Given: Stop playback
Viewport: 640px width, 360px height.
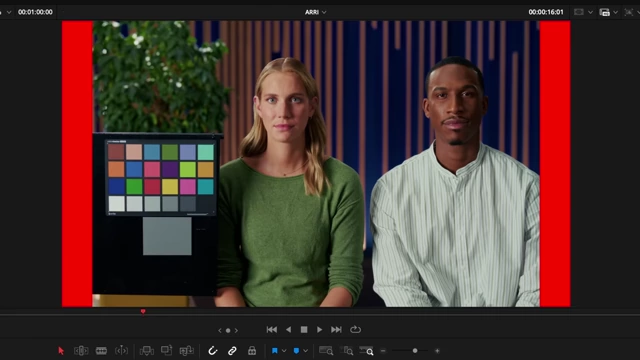Looking at the screenshot, I should (x=304, y=329).
